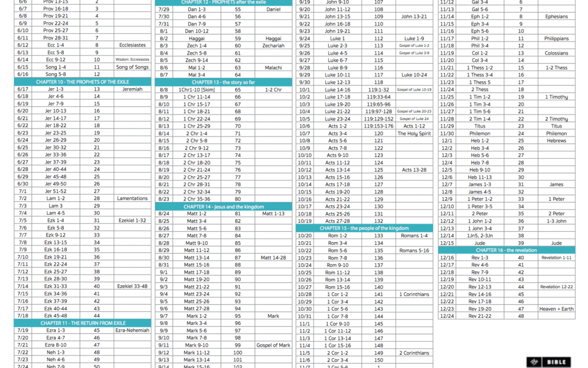Click the reading 'Prov 28-31'
The height and width of the screenshot is (368, 588).
(x=56, y=38)
